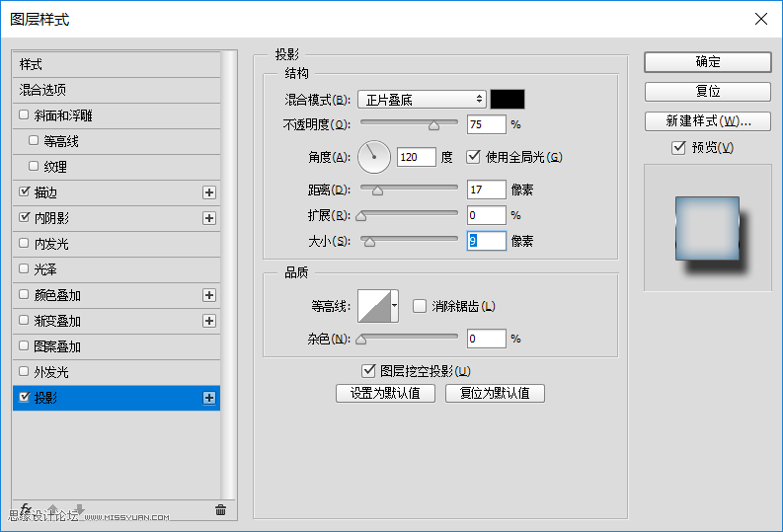This screenshot has width=783, height=532.
Task: Toggle 使用全局光 checkbox
Action: (473, 157)
